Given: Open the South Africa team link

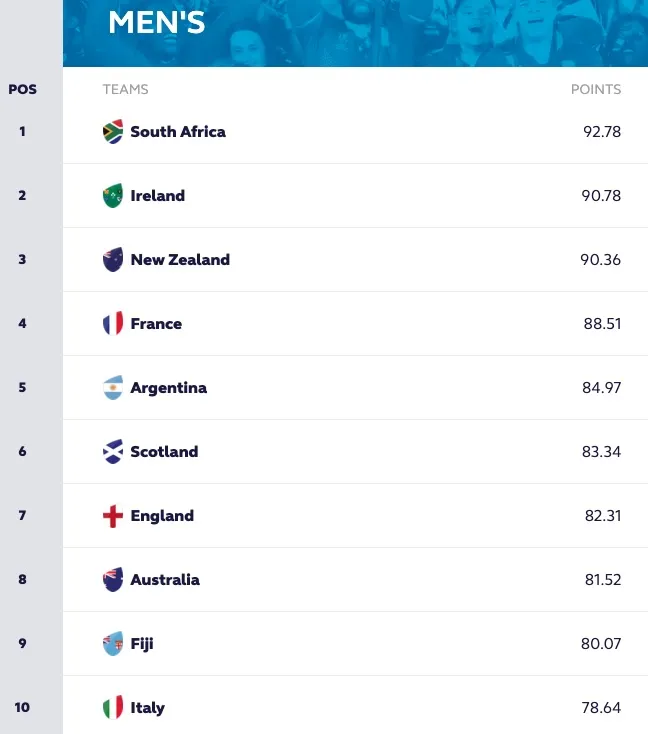Looking at the screenshot, I should [x=178, y=132].
